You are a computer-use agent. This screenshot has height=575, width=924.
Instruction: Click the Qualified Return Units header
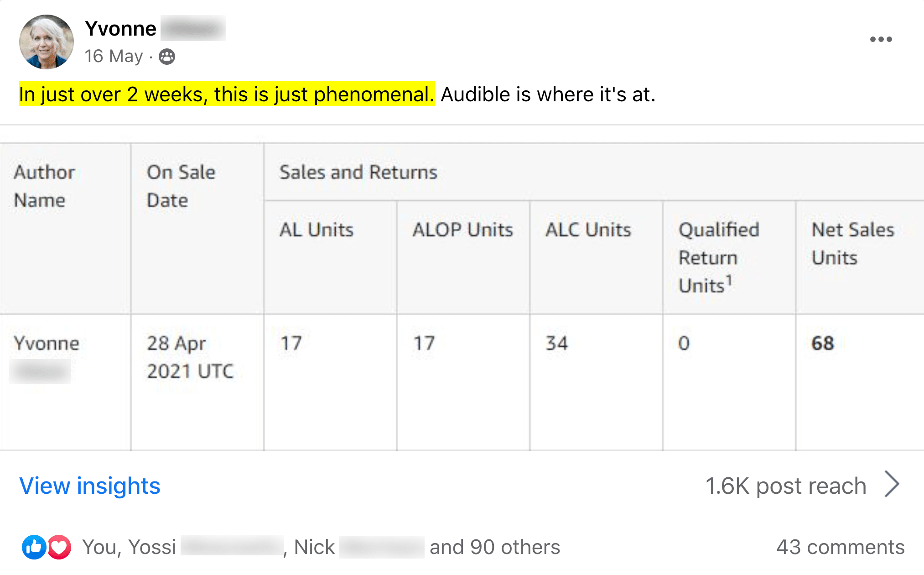point(718,257)
